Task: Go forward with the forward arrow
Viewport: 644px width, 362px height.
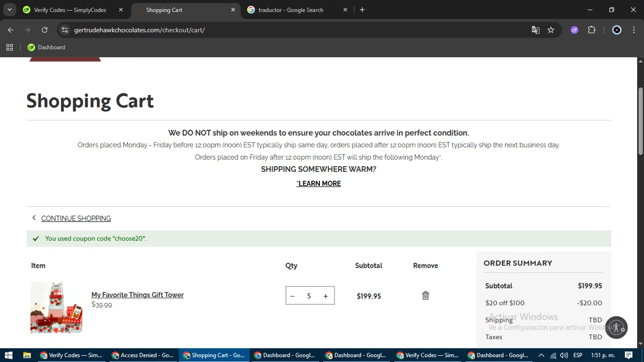Action: point(27,30)
